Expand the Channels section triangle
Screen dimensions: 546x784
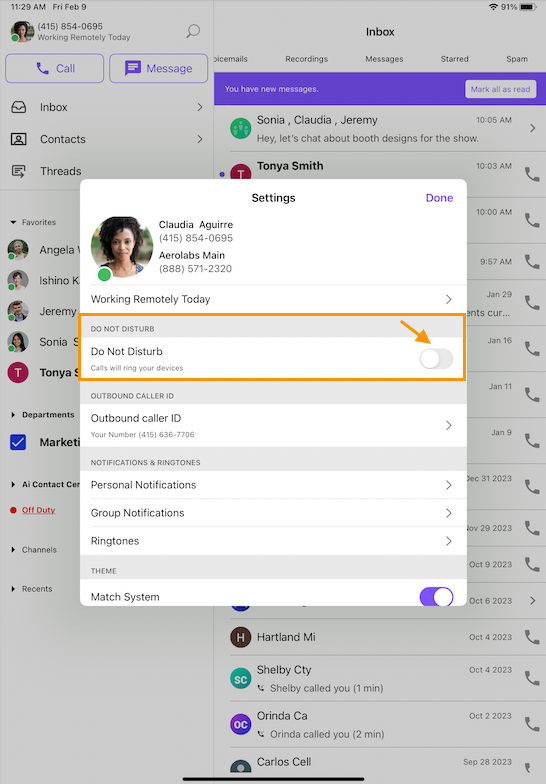click(x=13, y=550)
